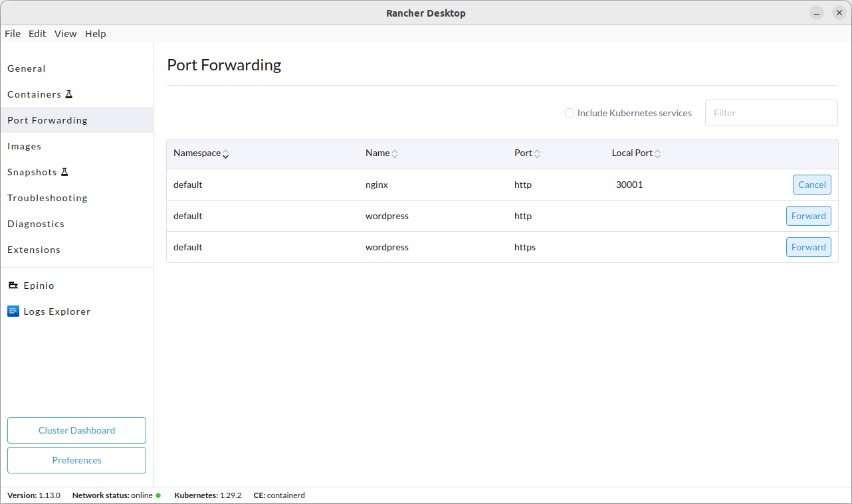Open the Edit menu
852x504 pixels.
37,34
